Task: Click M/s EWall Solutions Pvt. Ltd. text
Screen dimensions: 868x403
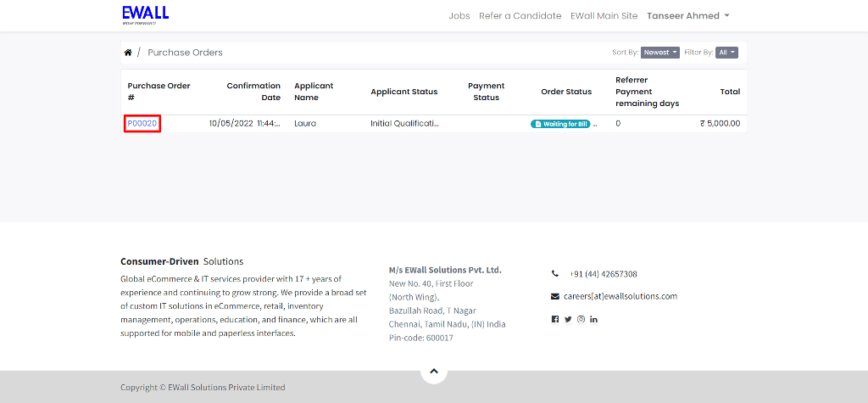Action: pos(445,270)
